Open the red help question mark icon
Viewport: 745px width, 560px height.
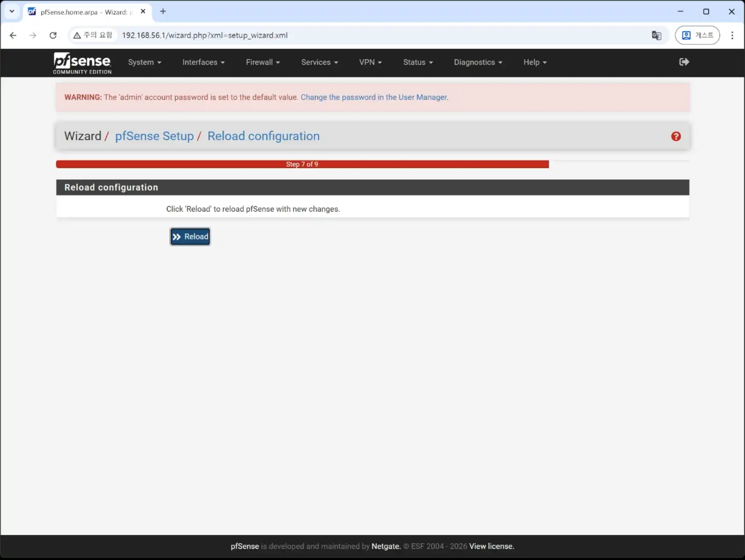point(676,136)
